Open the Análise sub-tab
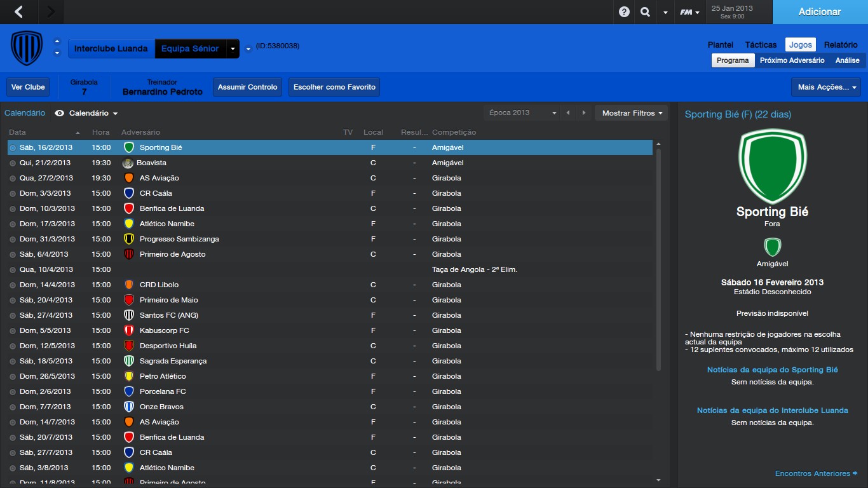 click(848, 60)
